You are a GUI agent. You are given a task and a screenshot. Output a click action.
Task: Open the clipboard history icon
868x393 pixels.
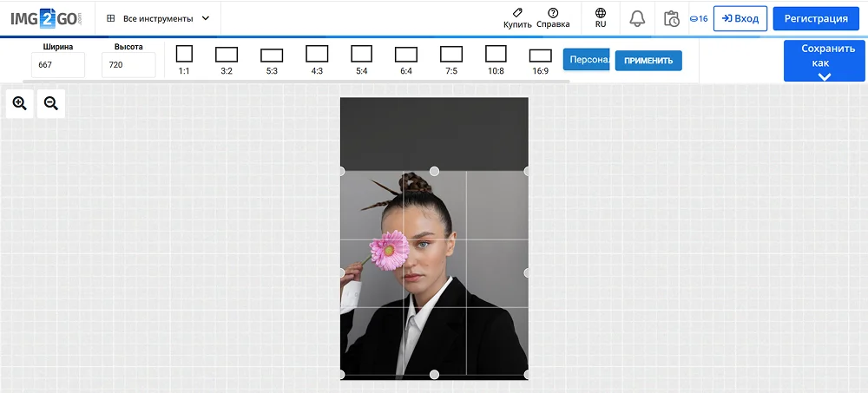point(671,18)
